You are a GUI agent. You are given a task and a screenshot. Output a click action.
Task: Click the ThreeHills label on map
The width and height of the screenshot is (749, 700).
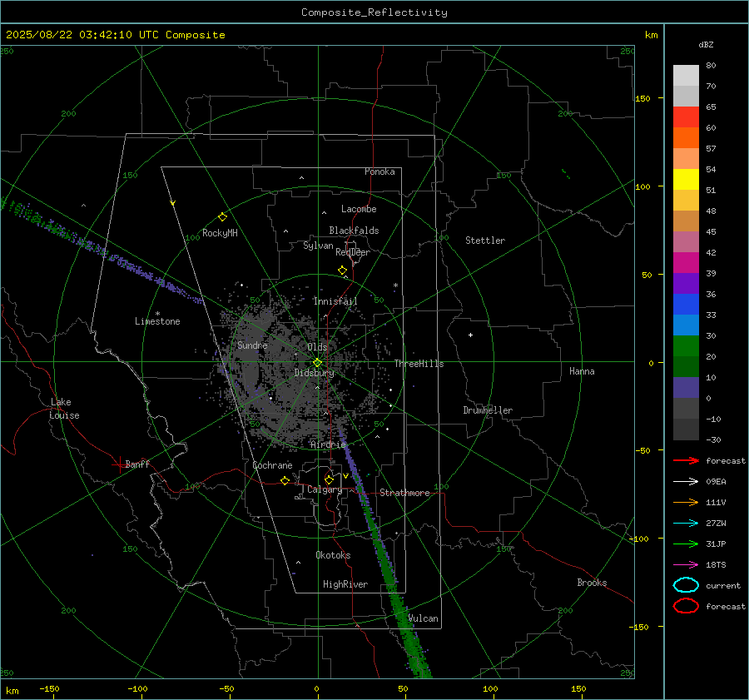coord(419,364)
